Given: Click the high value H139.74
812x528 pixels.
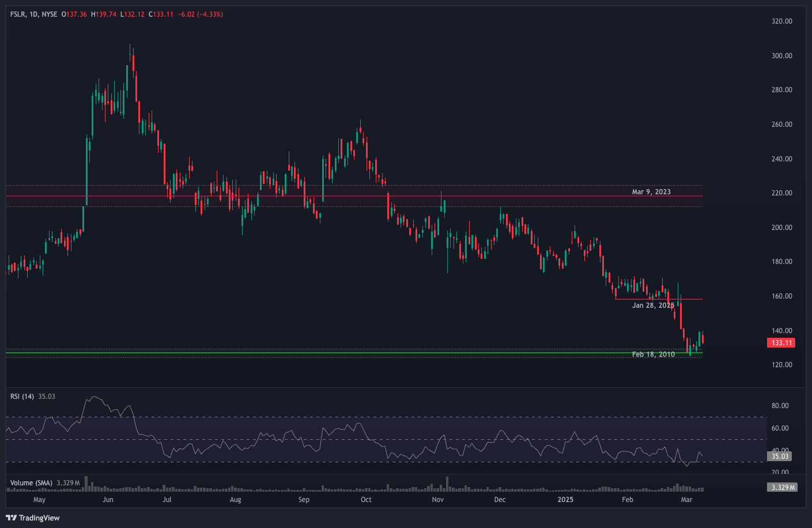Looking at the screenshot, I should (104, 14).
